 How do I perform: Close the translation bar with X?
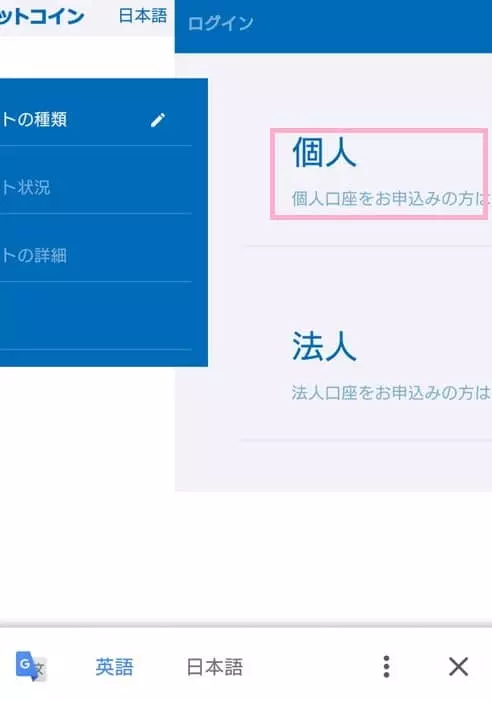click(458, 667)
